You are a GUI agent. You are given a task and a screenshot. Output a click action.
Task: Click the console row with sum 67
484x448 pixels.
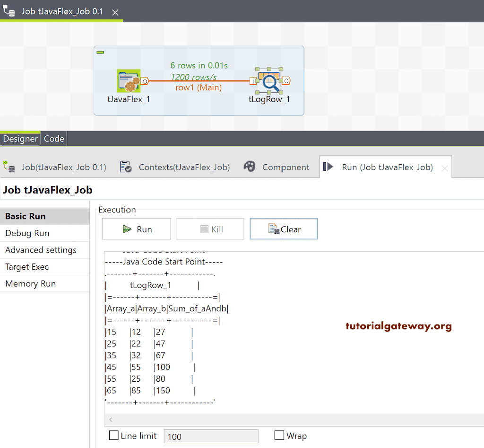(x=149, y=356)
